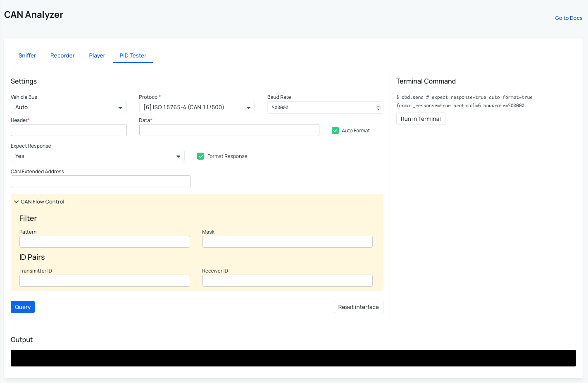Focus the Header input field

[x=69, y=130]
